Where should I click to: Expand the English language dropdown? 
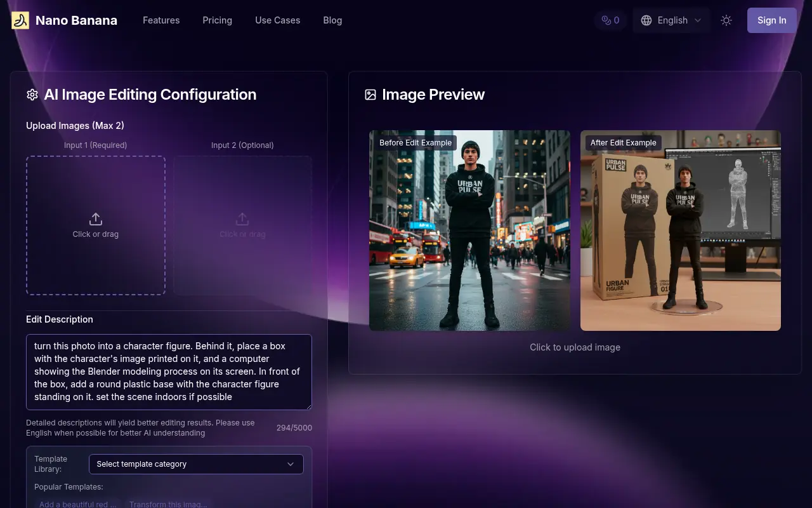(671, 20)
